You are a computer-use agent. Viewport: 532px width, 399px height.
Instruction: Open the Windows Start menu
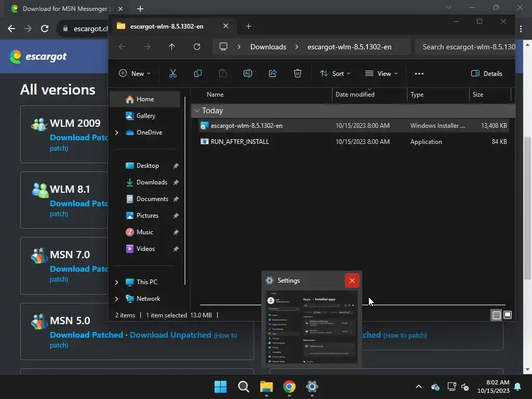220,387
